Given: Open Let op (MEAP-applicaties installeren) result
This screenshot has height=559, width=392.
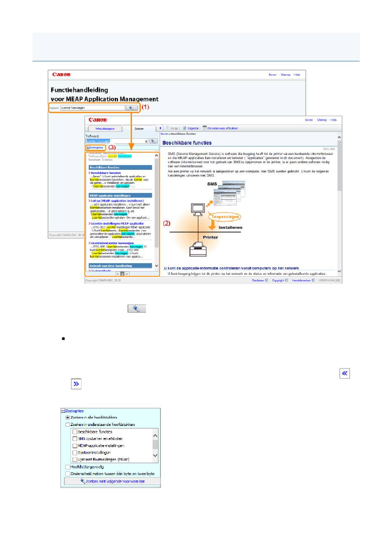Looking at the screenshot, I should (117, 201).
